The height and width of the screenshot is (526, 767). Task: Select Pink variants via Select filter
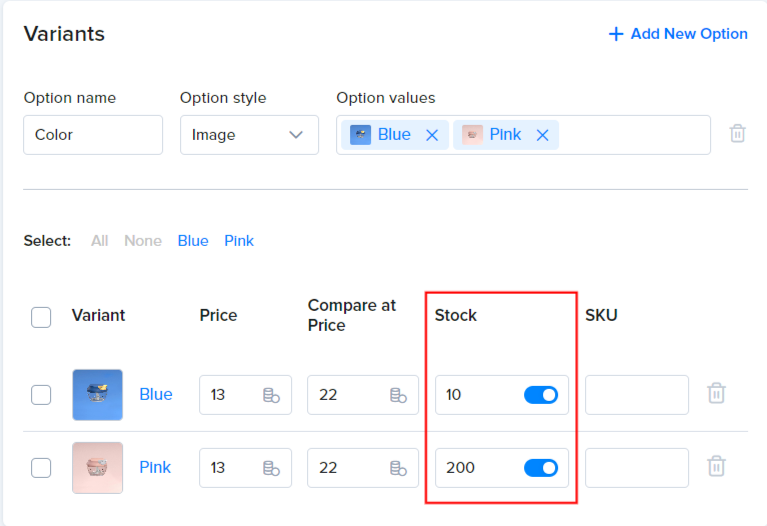(x=239, y=241)
